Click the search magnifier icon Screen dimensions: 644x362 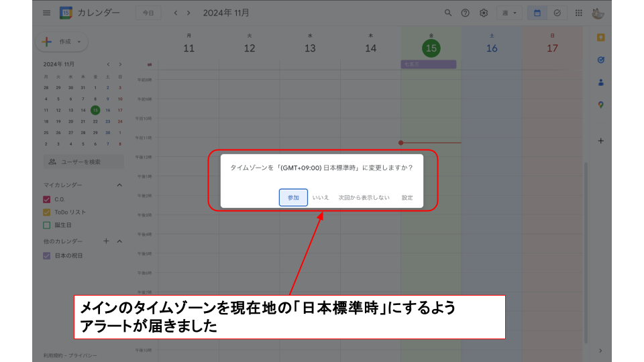tap(448, 13)
